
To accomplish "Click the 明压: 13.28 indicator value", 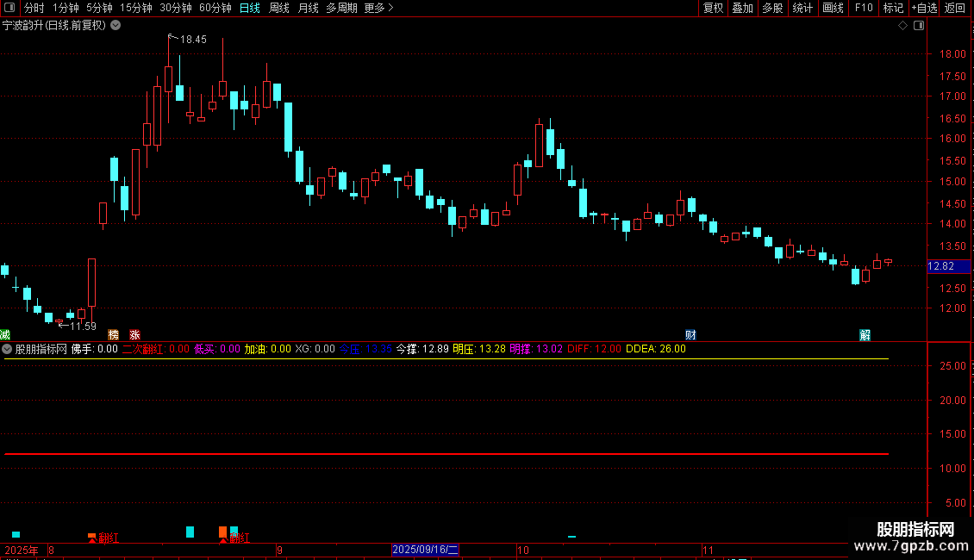I will coord(479,349).
